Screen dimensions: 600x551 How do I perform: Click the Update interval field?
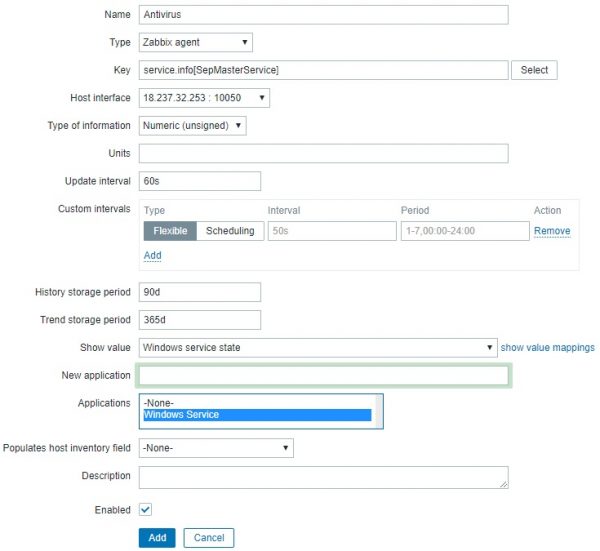200,181
